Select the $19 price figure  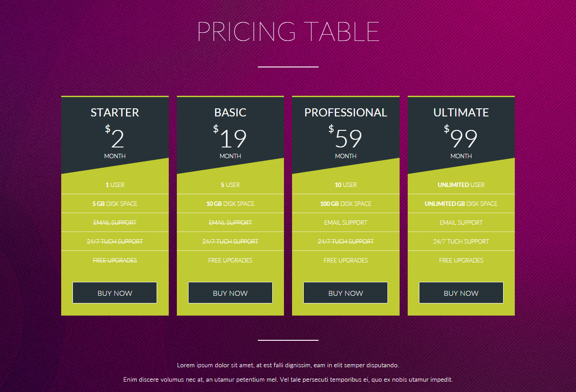tap(231, 138)
